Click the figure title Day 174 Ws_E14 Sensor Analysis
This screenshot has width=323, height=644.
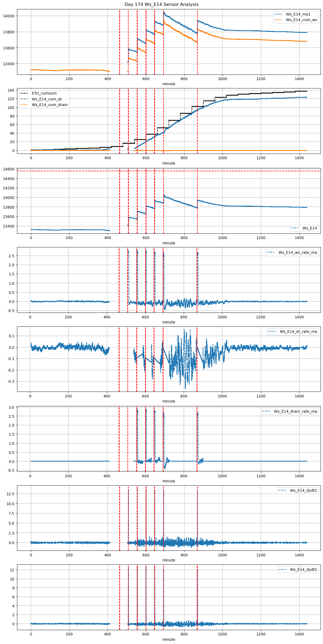point(161,4)
